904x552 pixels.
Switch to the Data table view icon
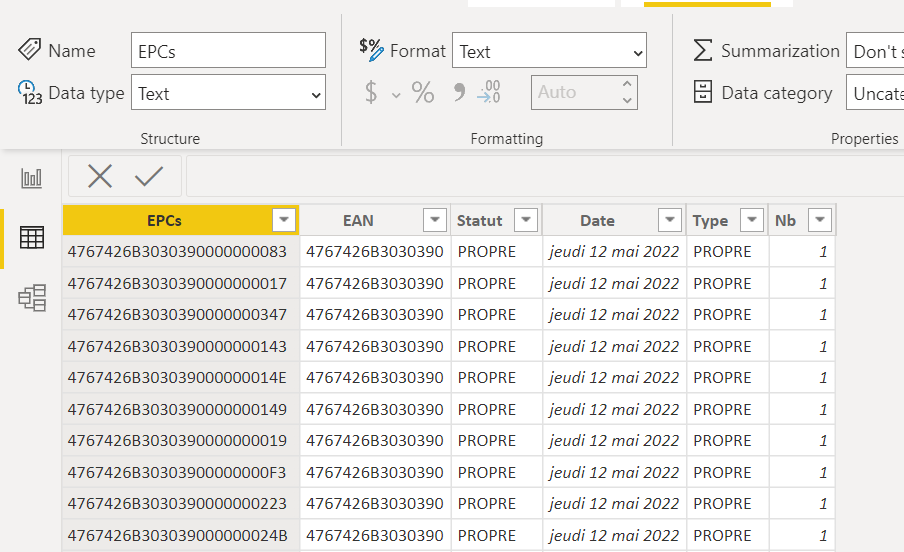31,238
